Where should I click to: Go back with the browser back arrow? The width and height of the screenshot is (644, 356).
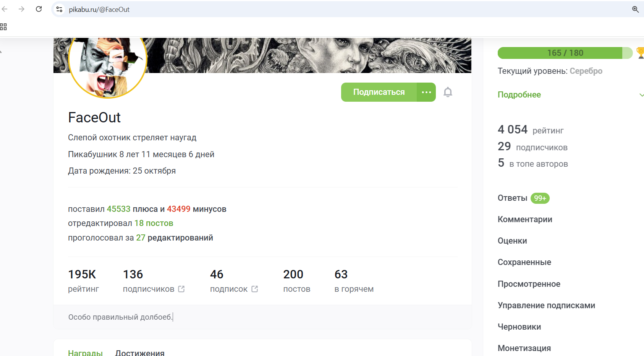click(x=5, y=9)
